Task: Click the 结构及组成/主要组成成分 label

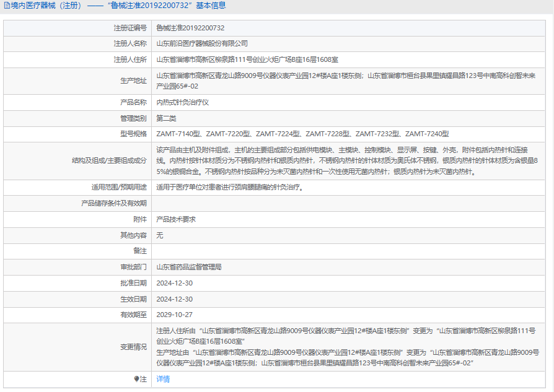Action: (109, 160)
